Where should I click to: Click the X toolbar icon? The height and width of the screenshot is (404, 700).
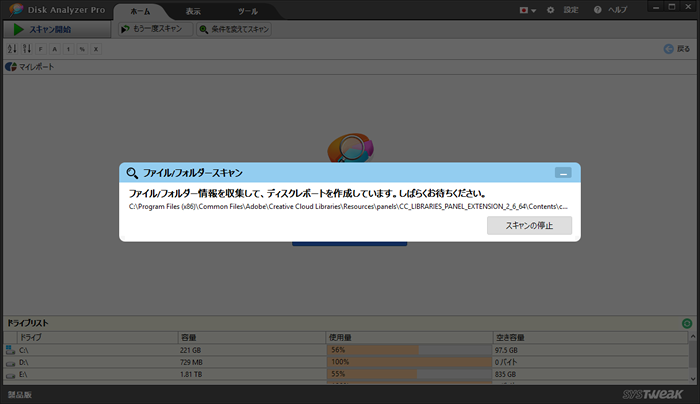[x=96, y=49]
